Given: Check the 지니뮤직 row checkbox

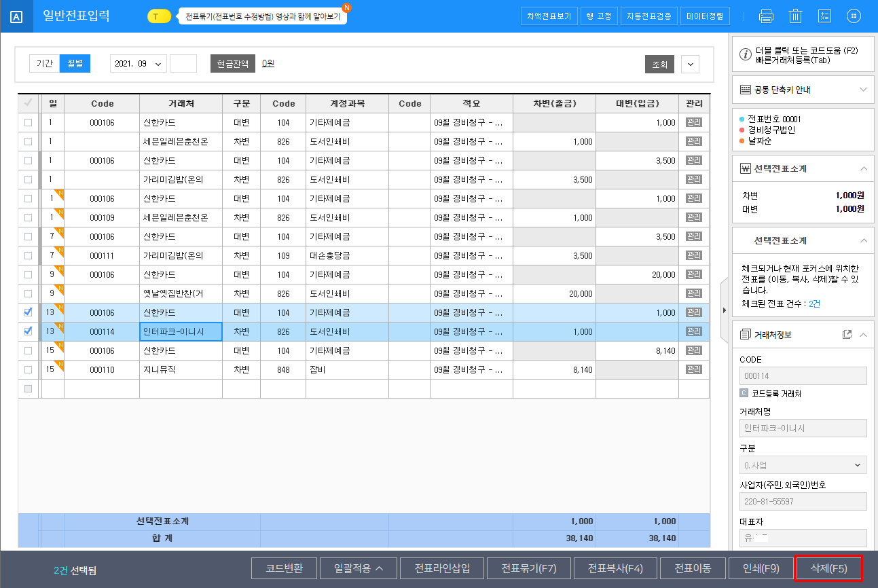Looking at the screenshot, I should [28, 369].
